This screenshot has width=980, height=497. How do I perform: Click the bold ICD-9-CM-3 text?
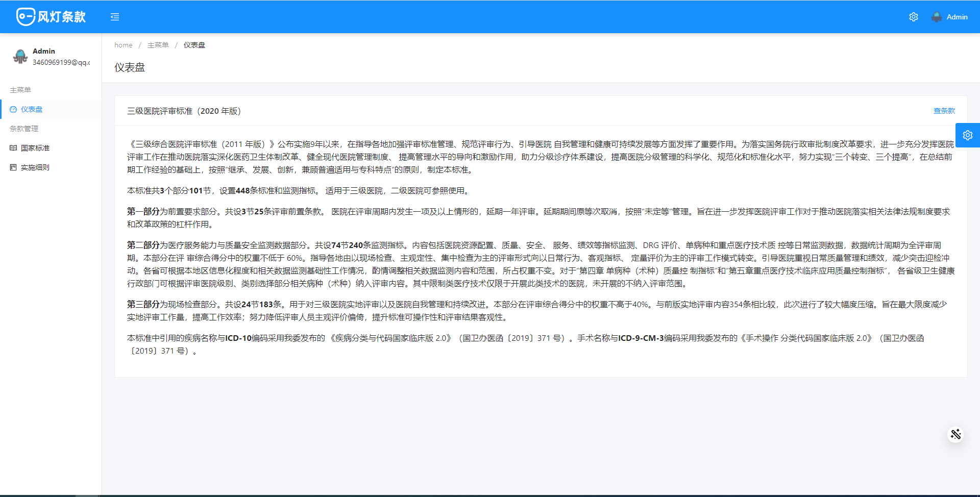click(x=641, y=338)
